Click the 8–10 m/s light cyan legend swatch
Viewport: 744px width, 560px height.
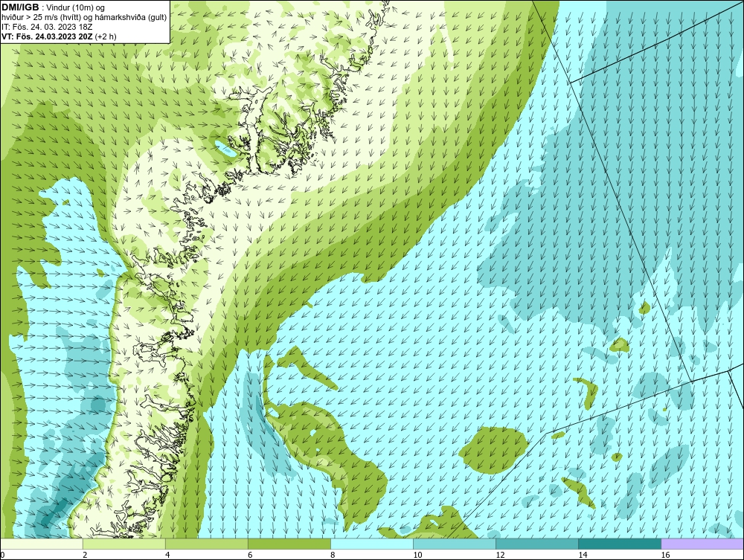[x=371, y=544]
